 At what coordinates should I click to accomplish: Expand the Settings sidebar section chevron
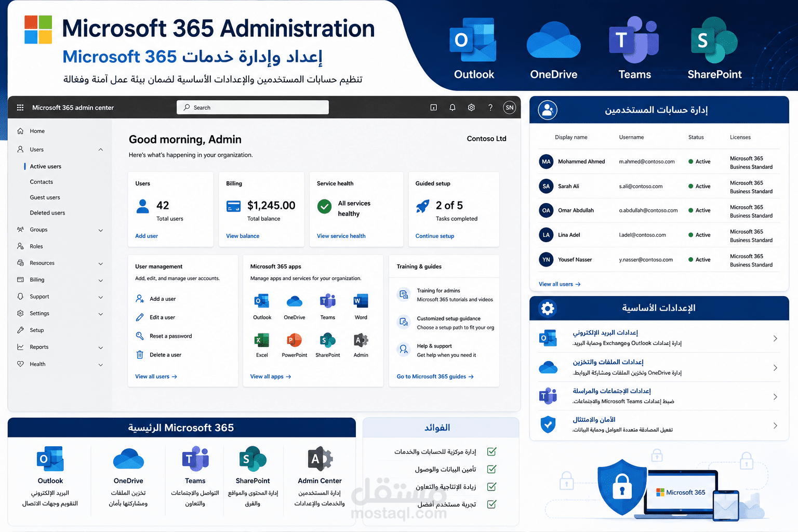pos(101,314)
